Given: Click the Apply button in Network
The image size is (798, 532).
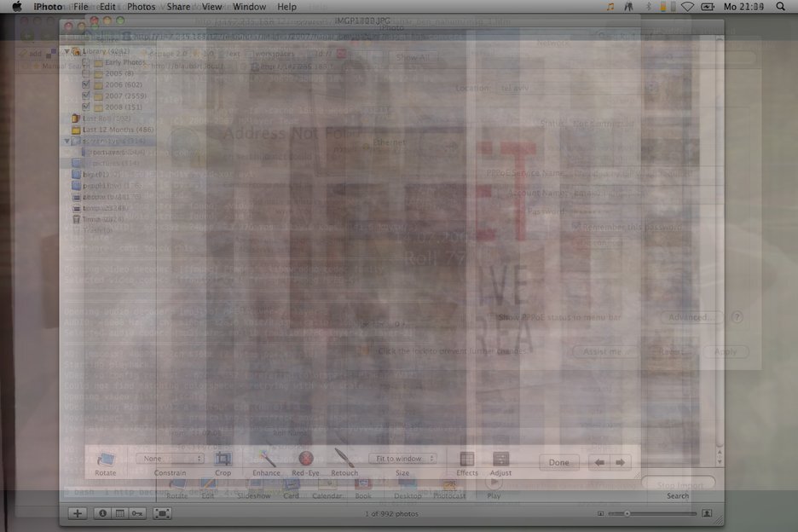Looking at the screenshot, I should pyautogui.click(x=726, y=352).
